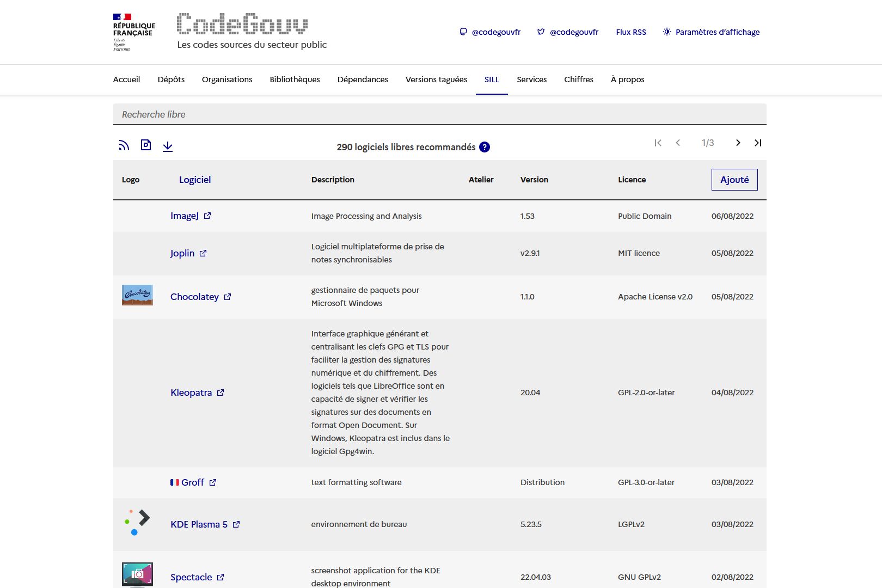
Task: Click the Description column header
Action: pos(333,180)
